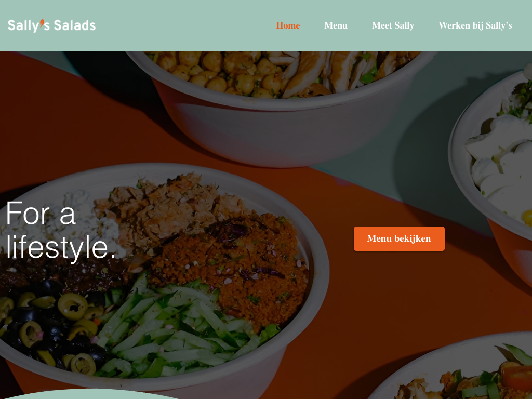Go to the Home nav link
The height and width of the screenshot is (399, 532).
click(288, 25)
